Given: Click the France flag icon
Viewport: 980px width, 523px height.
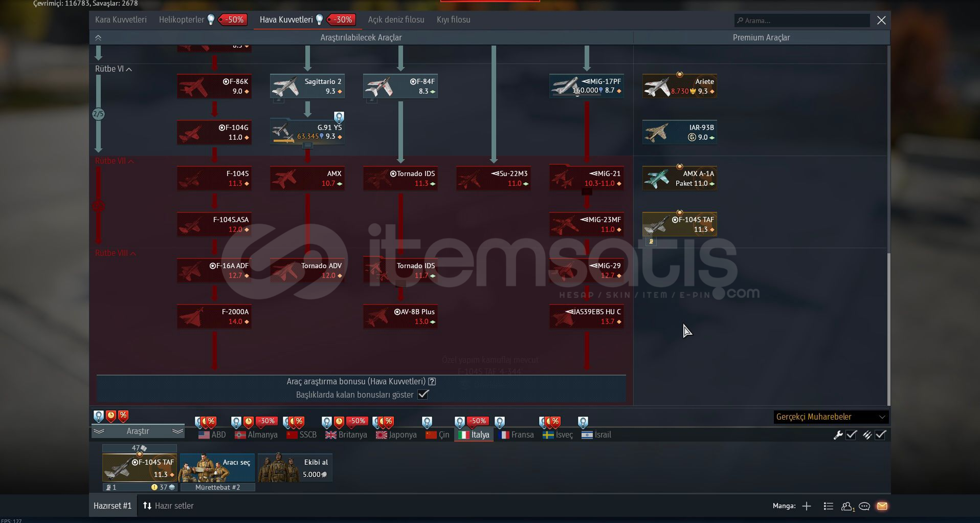Looking at the screenshot, I should pos(504,435).
